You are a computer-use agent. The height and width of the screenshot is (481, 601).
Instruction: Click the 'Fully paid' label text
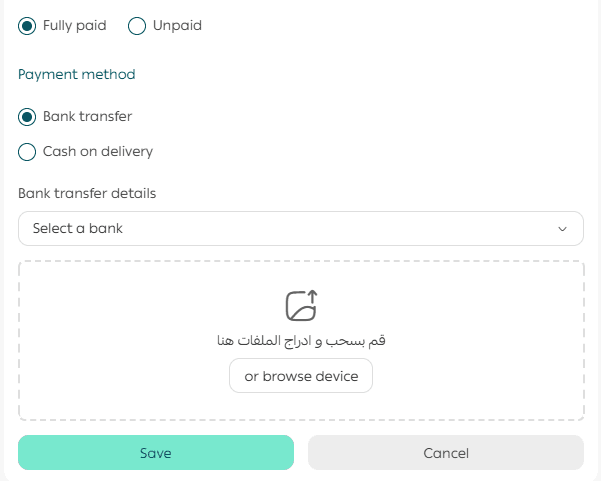pyautogui.click(x=75, y=26)
